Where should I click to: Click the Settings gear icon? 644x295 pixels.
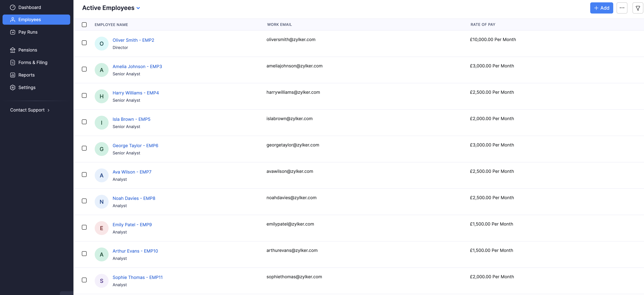point(13,87)
